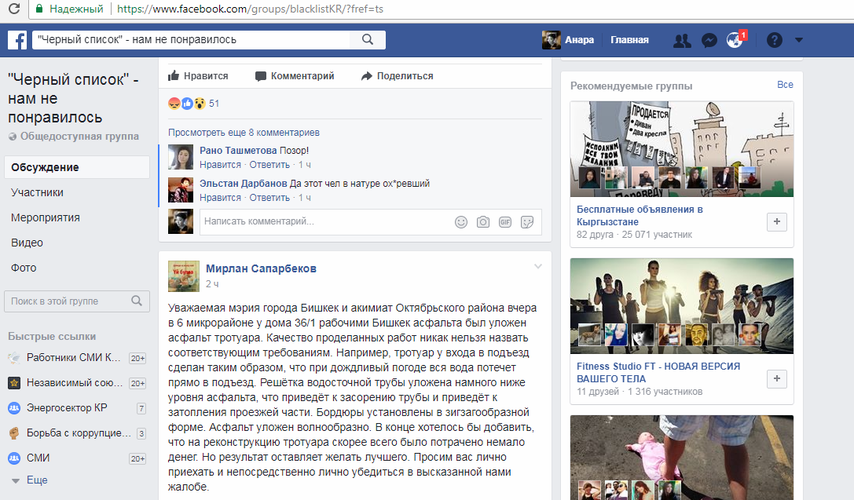Open post options chevron on Мирлан Сапарбеков post

[x=538, y=266]
